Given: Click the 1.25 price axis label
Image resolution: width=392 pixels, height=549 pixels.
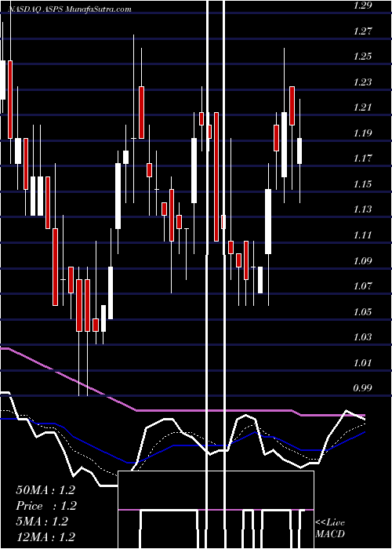Looking at the screenshot, I should [363, 56].
